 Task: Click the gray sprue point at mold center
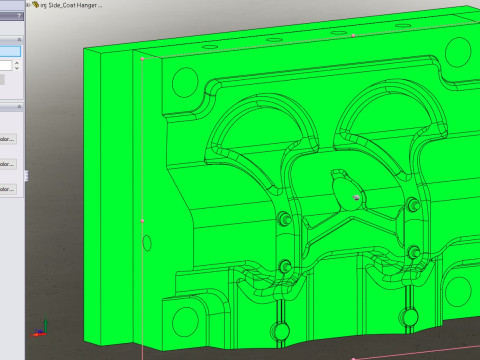356,198
